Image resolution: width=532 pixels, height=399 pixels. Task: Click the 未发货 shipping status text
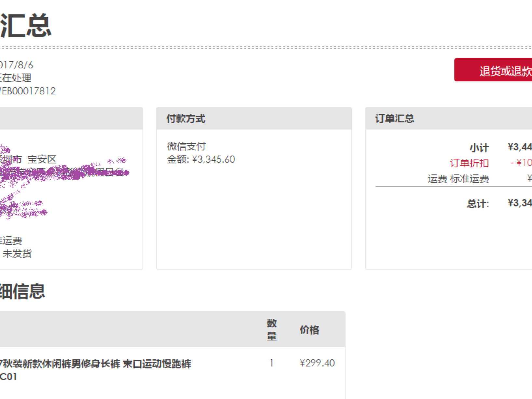pyautogui.click(x=17, y=254)
